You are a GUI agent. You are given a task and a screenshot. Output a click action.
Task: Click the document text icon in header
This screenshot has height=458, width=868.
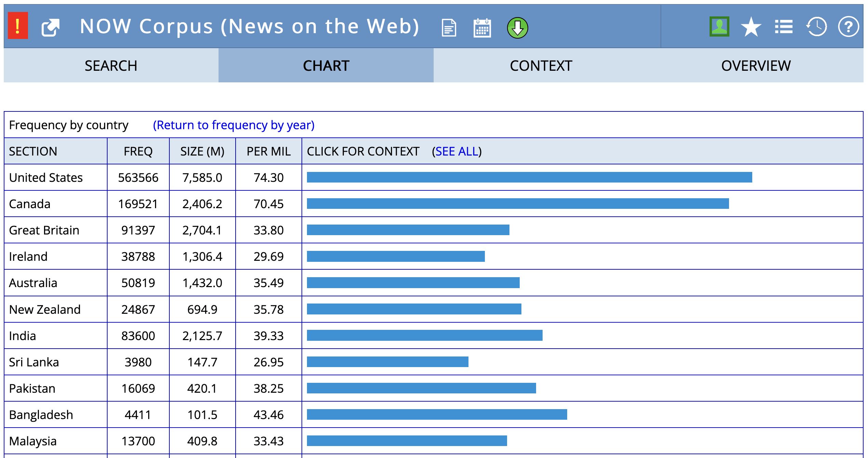[449, 28]
